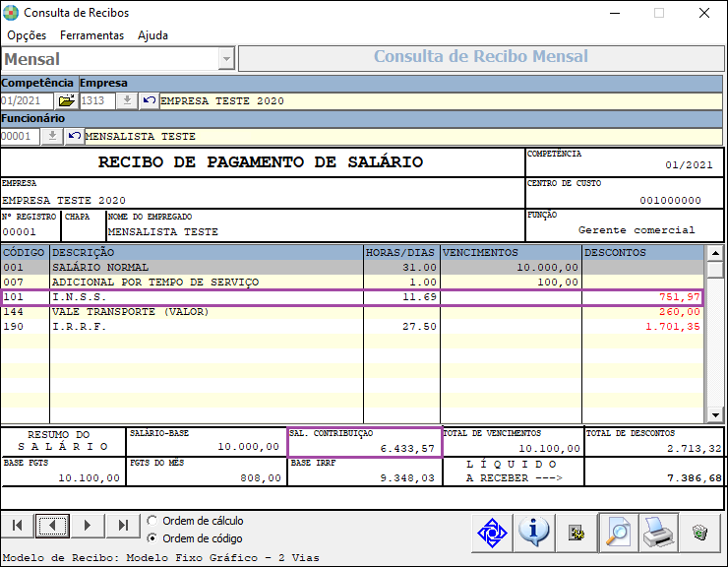Click the HORAS/DIAS column header
The image size is (728, 567).
[401, 252]
